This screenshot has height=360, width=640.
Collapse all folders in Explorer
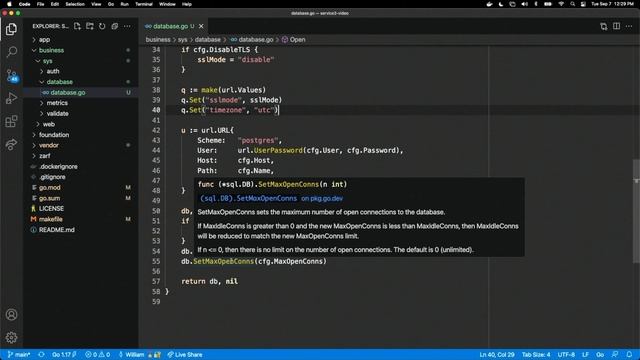115,26
